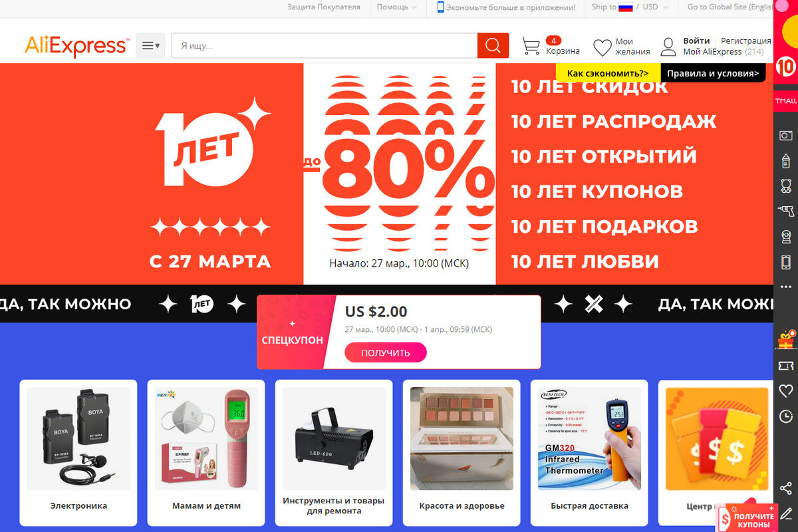This screenshot has width=798, height=532.
Task: Click the camera icon in right sidebar
Action: [x=785, y=135]
